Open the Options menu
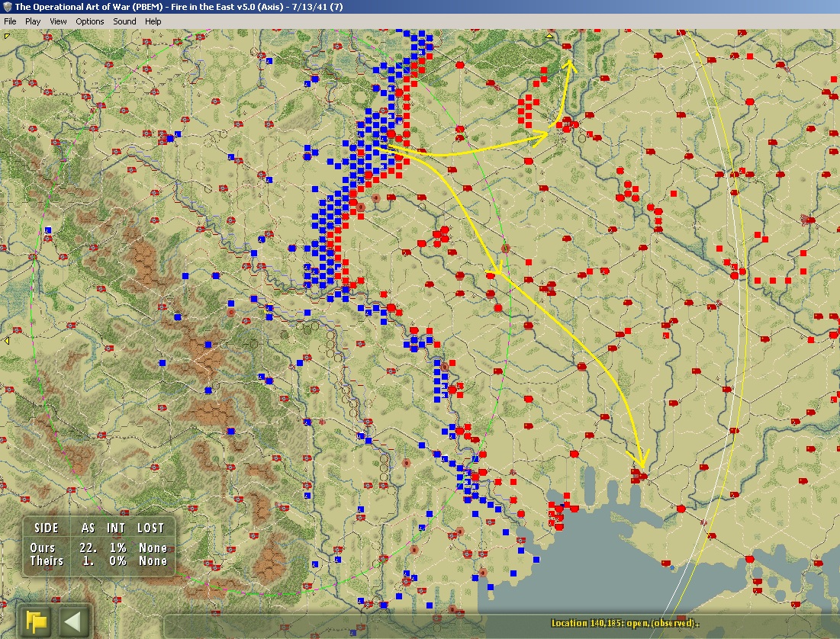This screenshot has width=840, height=639. point(89,21)
